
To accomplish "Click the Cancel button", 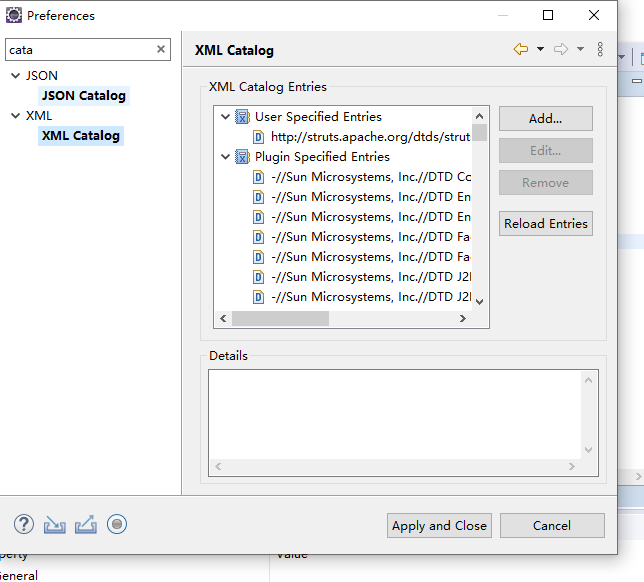I will click(x=552, y=525).
